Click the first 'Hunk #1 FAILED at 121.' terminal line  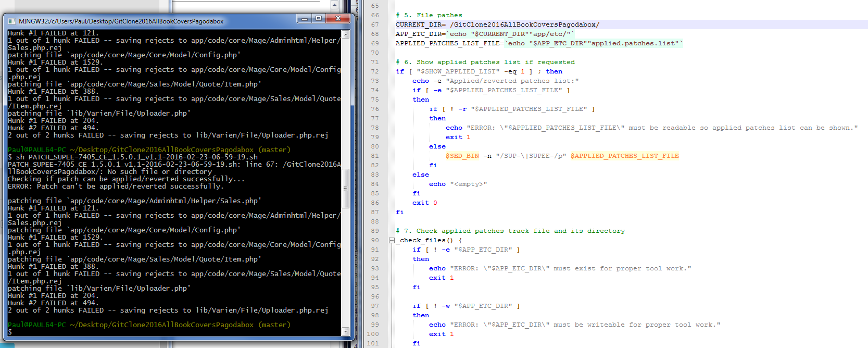click(x=53, y=33)
